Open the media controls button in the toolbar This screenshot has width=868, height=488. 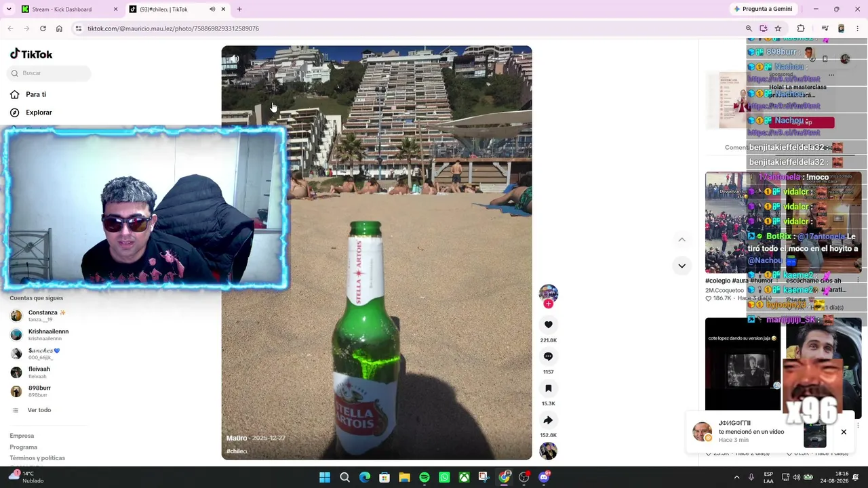[x=825, y=28]
